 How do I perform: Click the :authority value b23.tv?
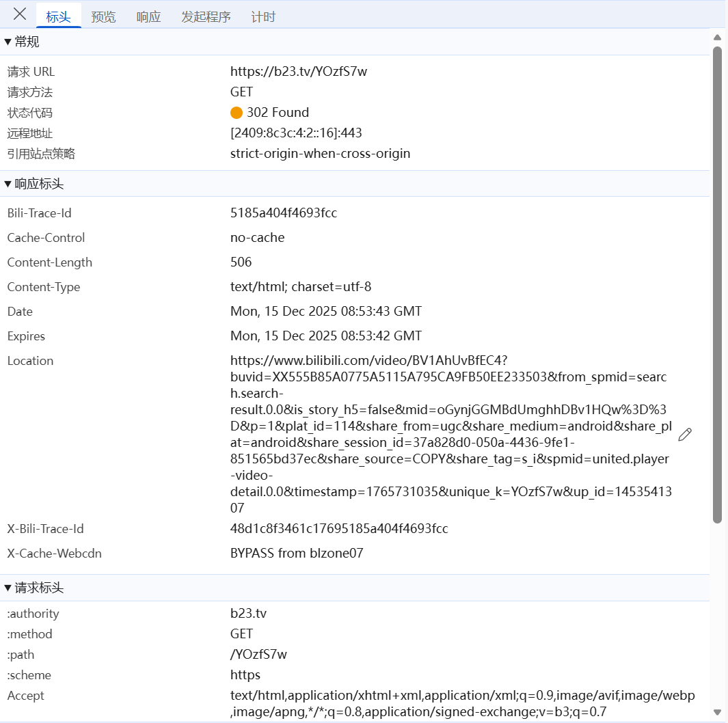click(248, 614)
